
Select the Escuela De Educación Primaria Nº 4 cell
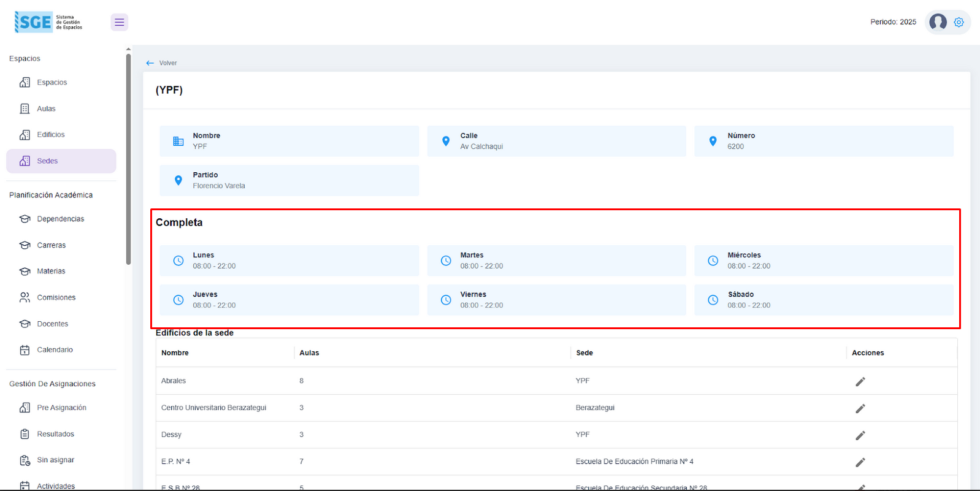pyautogui.click(x=634, y=462)
